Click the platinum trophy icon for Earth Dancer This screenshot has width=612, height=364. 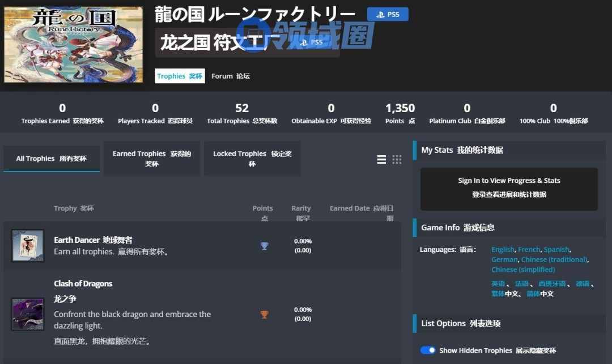point(264,246)
